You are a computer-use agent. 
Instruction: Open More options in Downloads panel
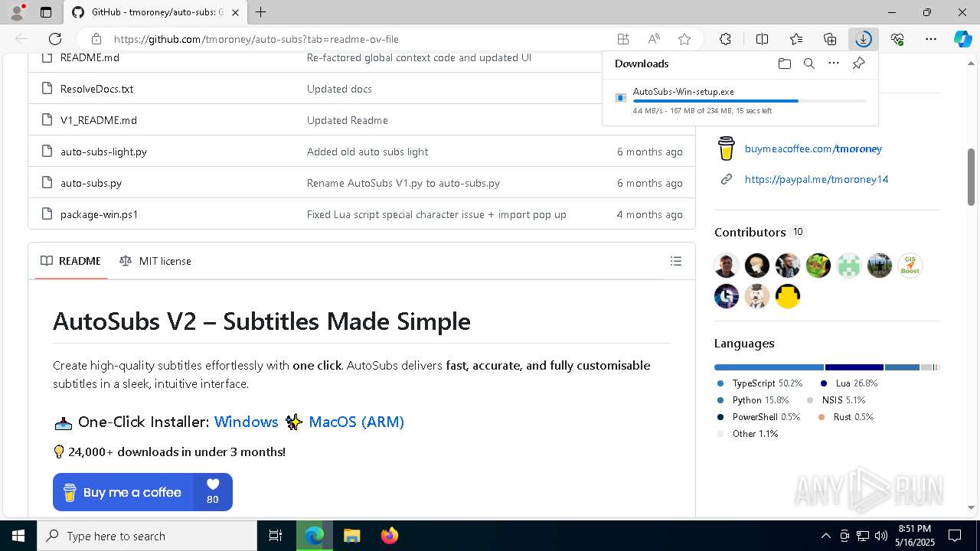tap(834, 64)
